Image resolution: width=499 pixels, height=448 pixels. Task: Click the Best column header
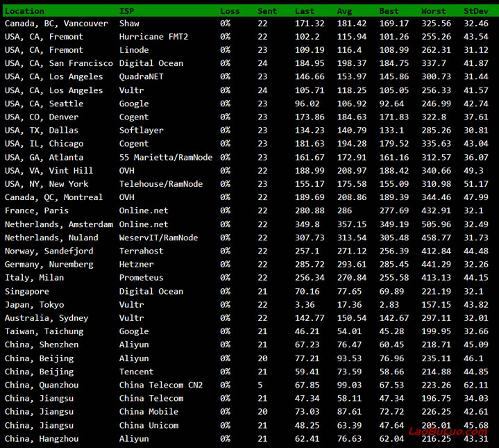pos(389,11)
